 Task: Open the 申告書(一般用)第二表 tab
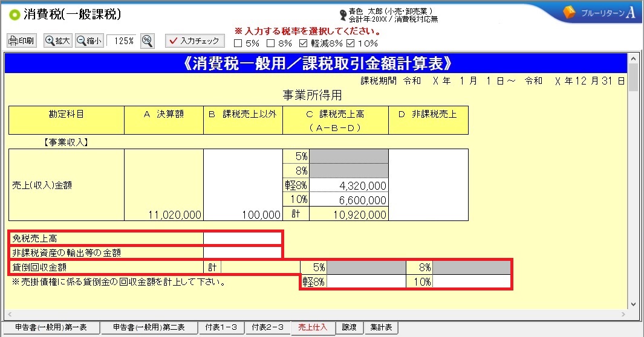149,327
